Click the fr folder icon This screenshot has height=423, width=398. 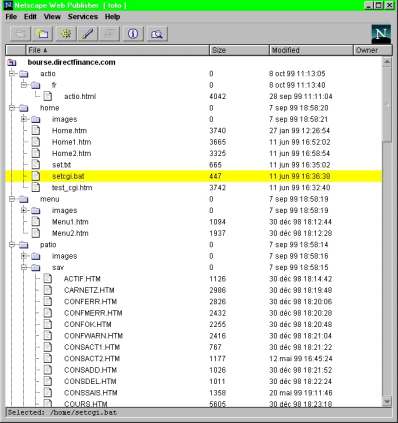[36, 85]
